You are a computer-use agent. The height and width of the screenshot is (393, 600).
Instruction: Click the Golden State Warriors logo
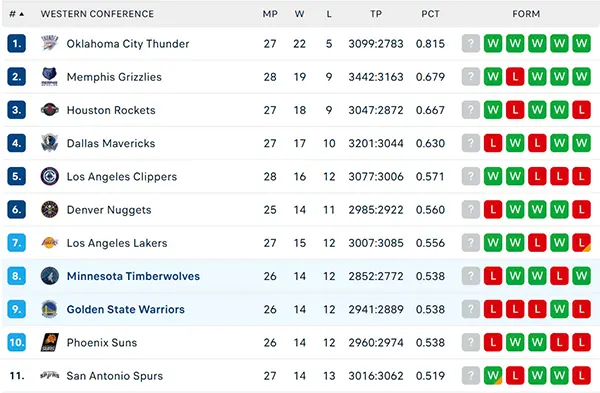(x=50, y=309)
